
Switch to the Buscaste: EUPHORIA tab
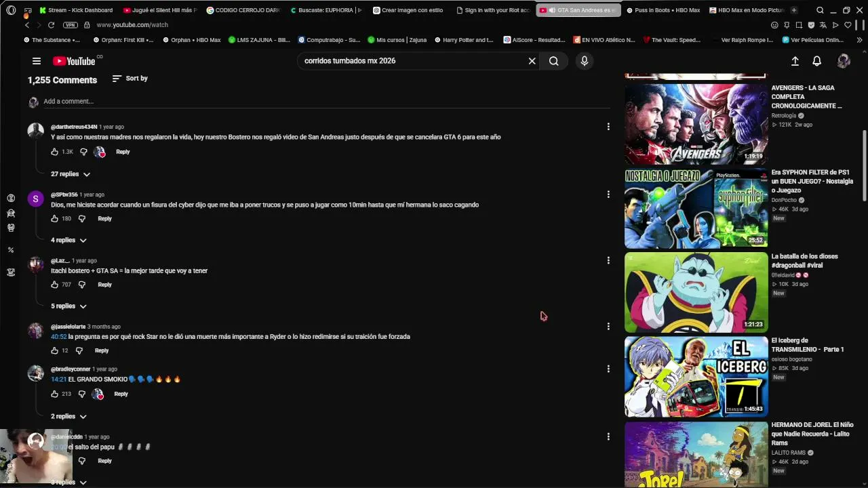pyautogui.click(x=326, y=10)
